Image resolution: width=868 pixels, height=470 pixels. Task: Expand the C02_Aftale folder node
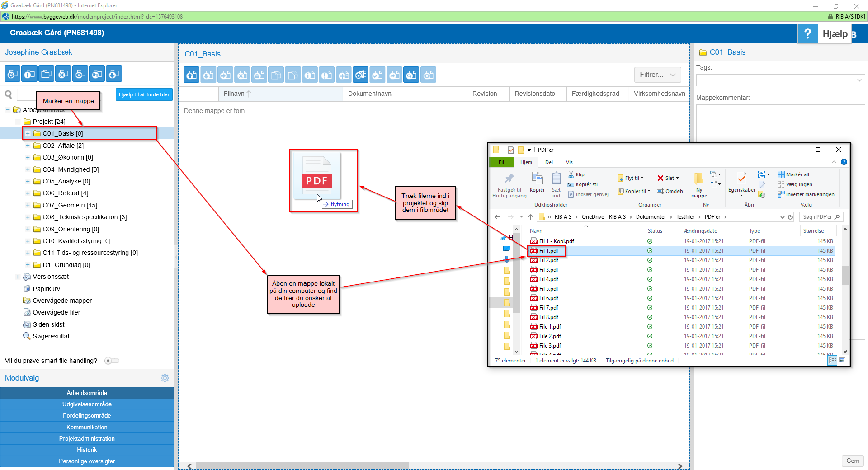[28, 146]
